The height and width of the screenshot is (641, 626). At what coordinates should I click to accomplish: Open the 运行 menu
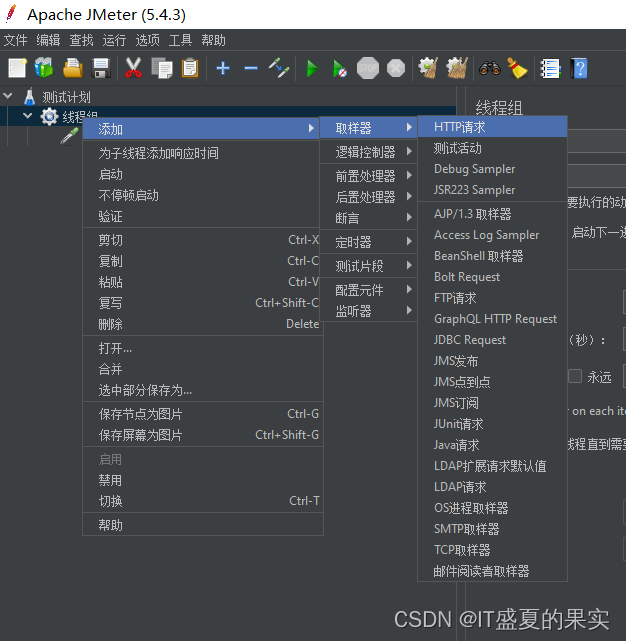114,40
